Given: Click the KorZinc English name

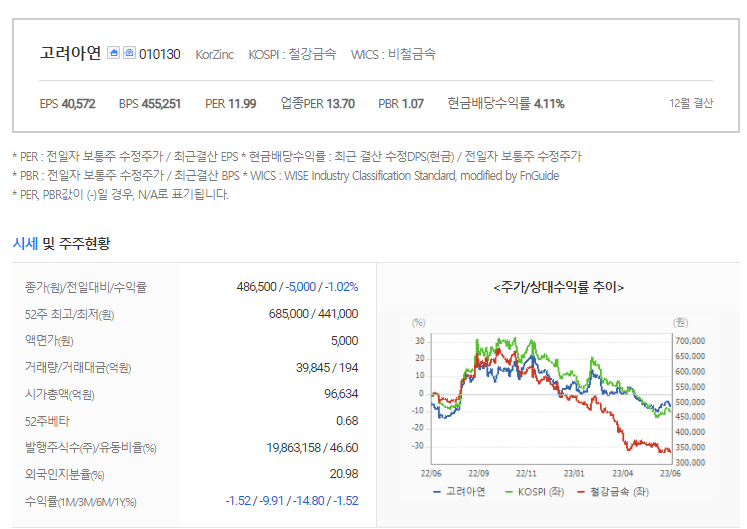Looking at the screenshot, I should [x=214, y=55].
